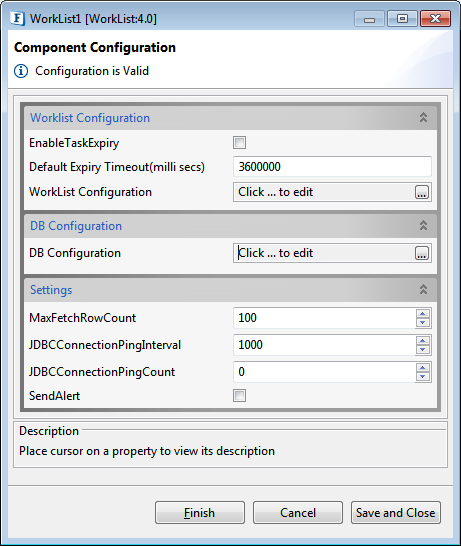Click the Default Expiry Timeout field
461x546 pixels.
[332, 166]
